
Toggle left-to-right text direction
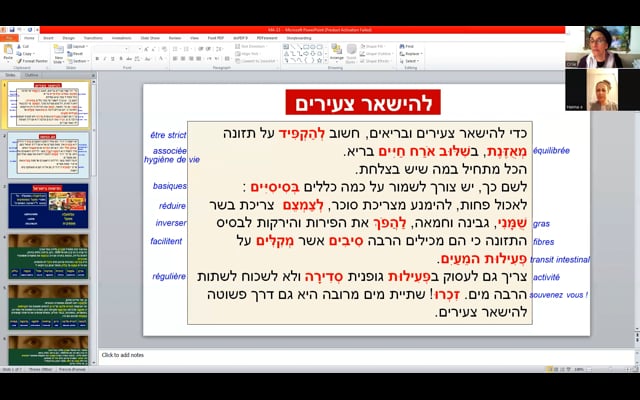[x=210, y=59]
